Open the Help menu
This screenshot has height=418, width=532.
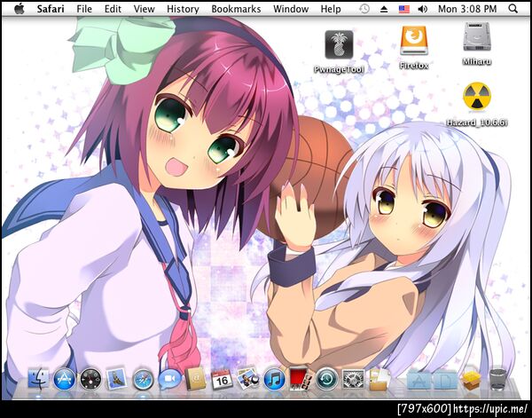331,9
